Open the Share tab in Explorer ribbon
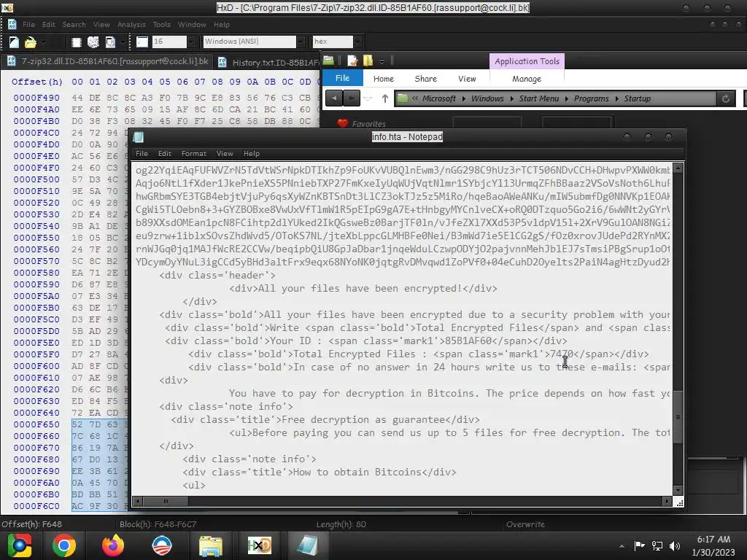 pyautogui.click(x=426, y=79)
